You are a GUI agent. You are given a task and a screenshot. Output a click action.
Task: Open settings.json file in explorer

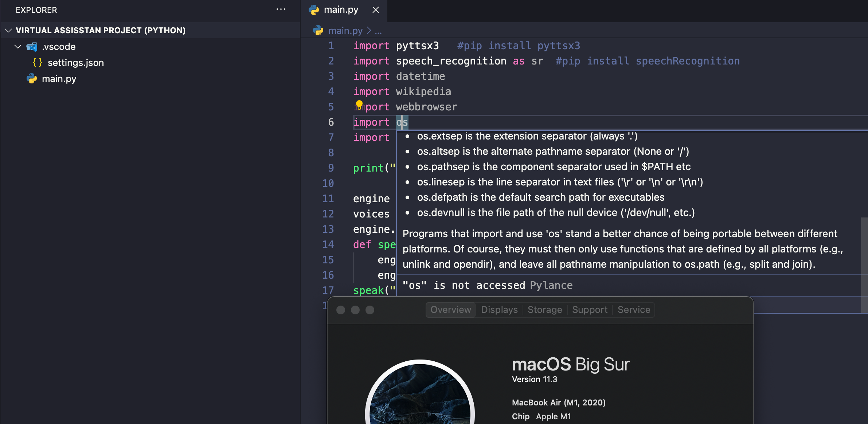click(75, 63)
